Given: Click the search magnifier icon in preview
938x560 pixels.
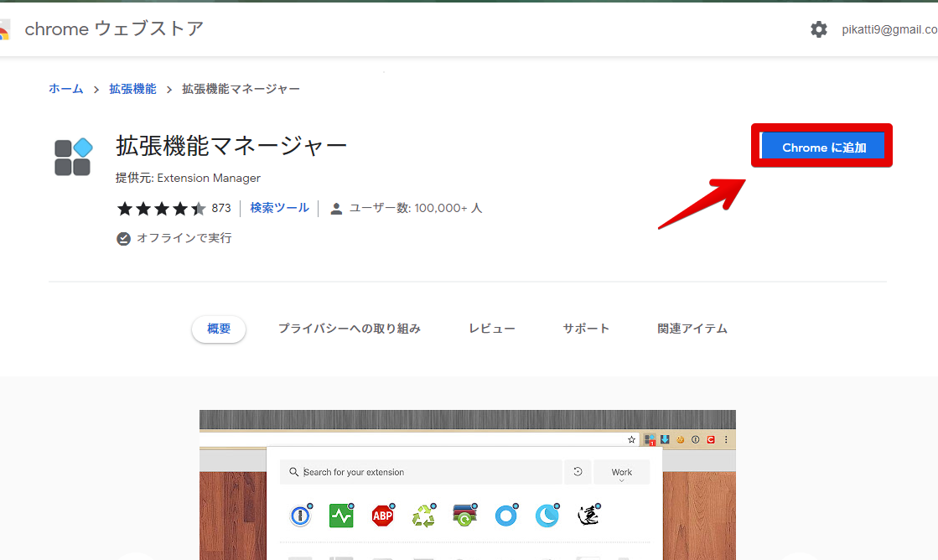Looking at the screenshot, I should tap(293, 472).
